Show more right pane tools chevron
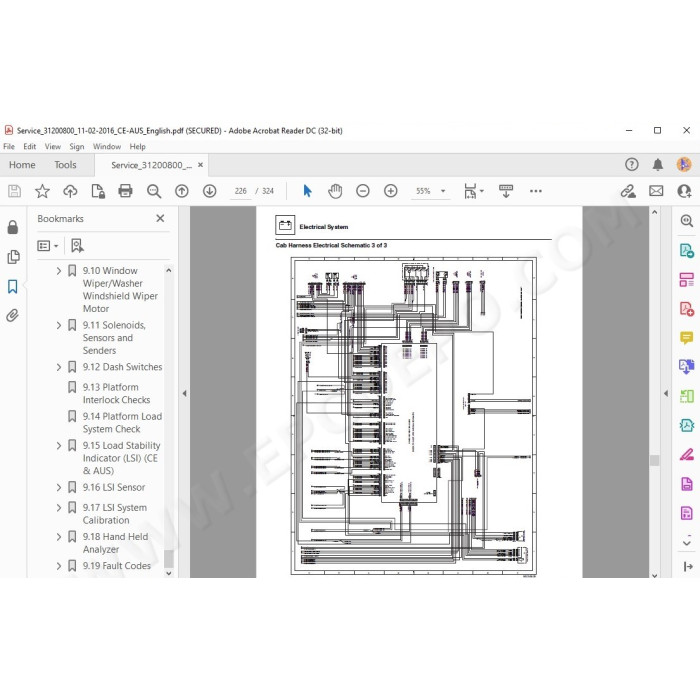Screen dimensions: 700x700 point(687,542)
